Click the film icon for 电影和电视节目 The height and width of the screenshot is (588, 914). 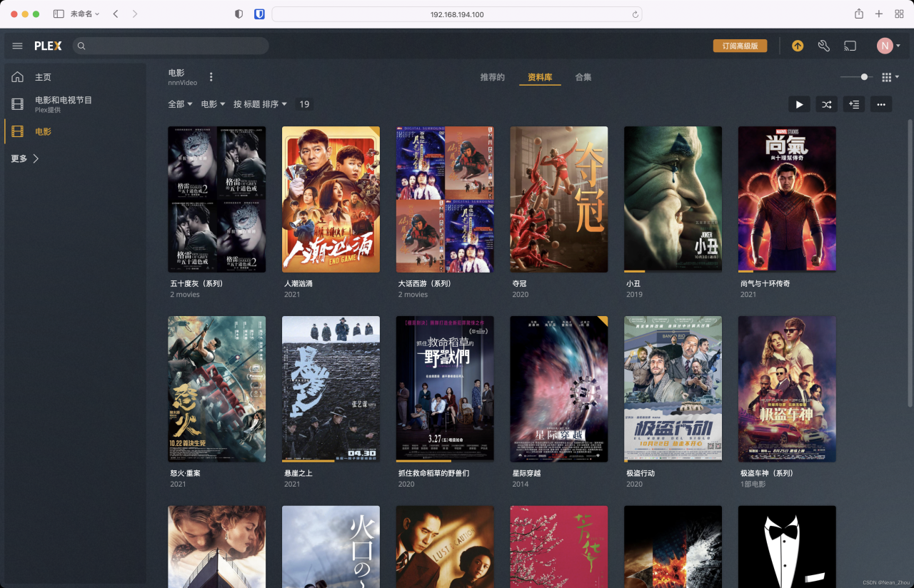(17, 104)
